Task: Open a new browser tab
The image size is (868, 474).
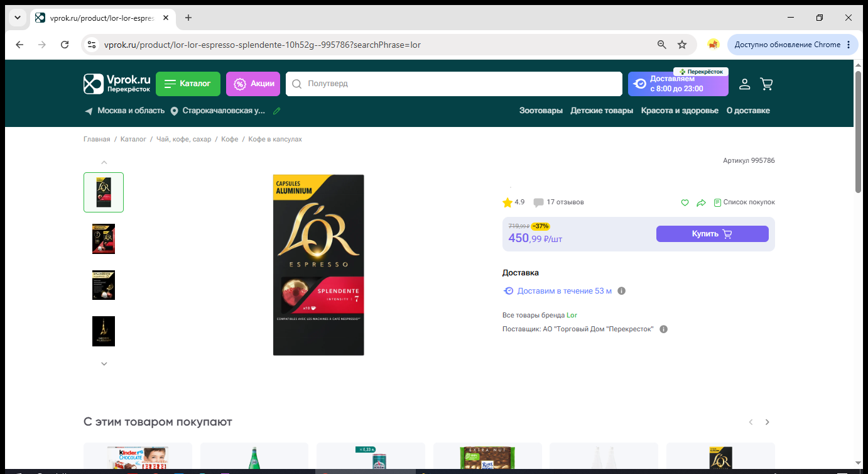Action: (188, 18)
